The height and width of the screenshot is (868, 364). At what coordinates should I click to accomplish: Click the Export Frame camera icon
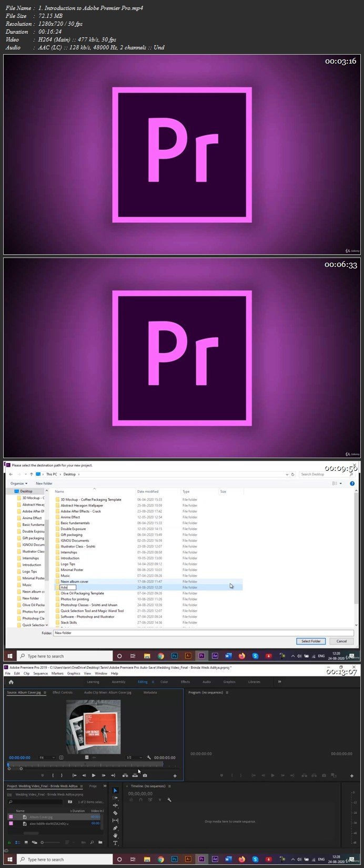tap(145, 775)
